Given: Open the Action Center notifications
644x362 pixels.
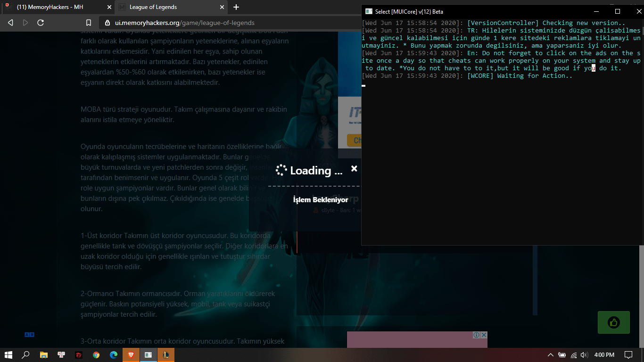Looking at the screenshot, I should [x=628, y=354].
